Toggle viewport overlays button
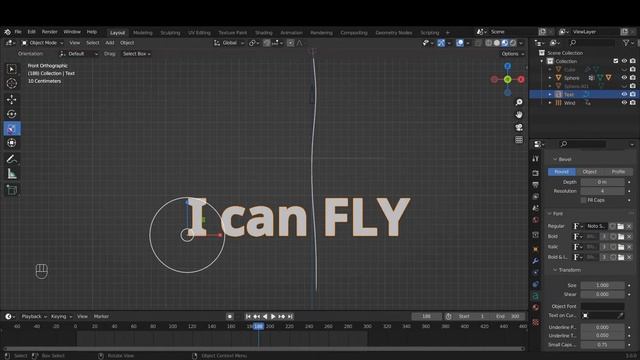The width and height of the screenshot is (640, 360). (x=460, y=43)
